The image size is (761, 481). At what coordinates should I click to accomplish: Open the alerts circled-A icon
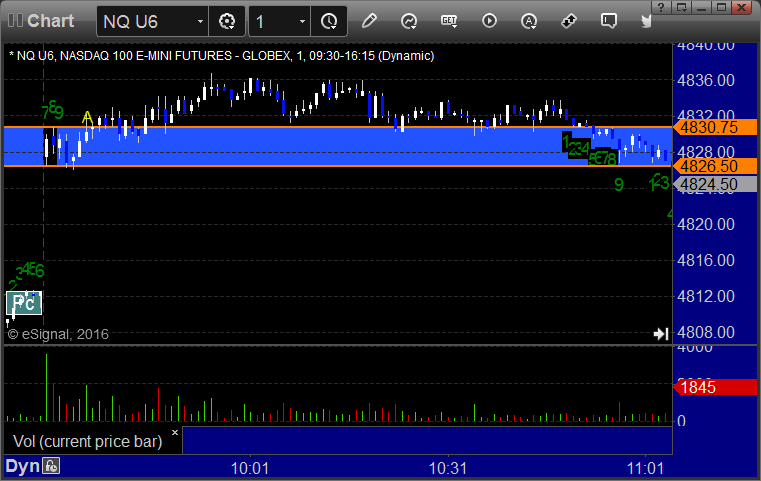[x=529, y=21]
